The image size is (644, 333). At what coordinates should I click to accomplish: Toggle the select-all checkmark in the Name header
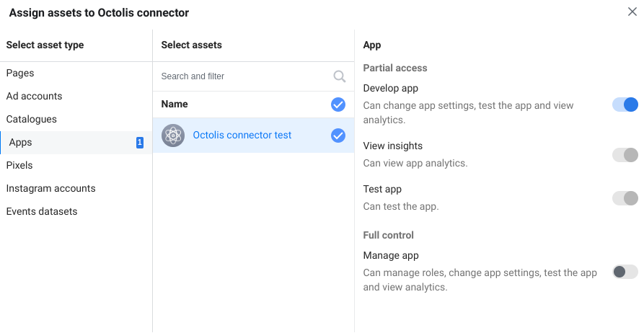(338, 105)
